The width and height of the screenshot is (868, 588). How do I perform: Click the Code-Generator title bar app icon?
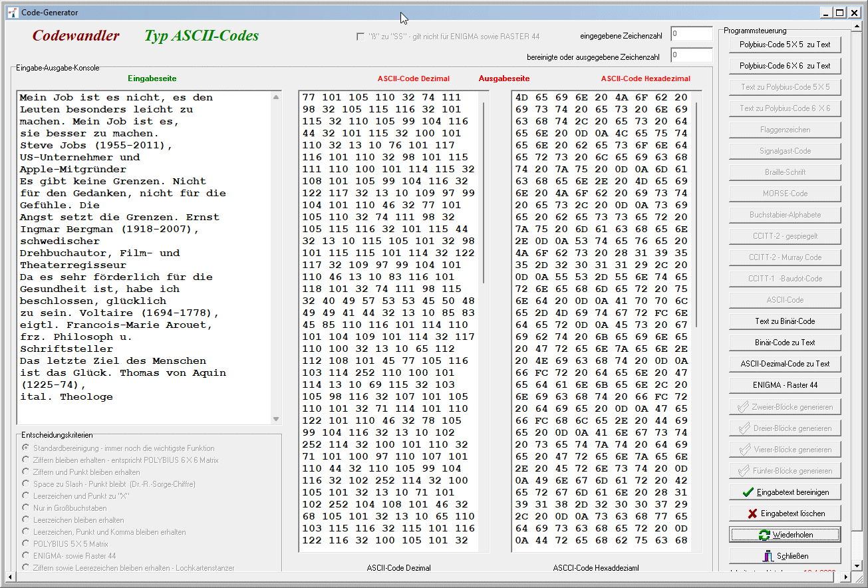(11, 12)
